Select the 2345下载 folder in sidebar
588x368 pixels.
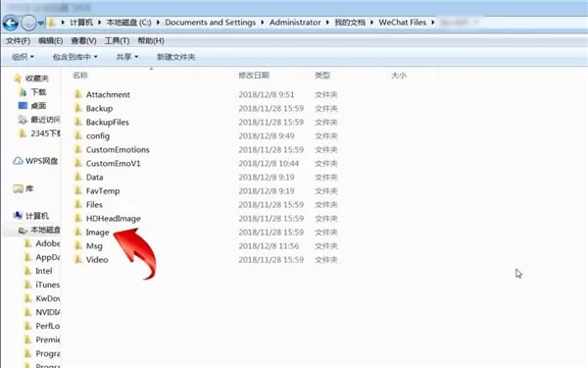(x=45, y=133)
